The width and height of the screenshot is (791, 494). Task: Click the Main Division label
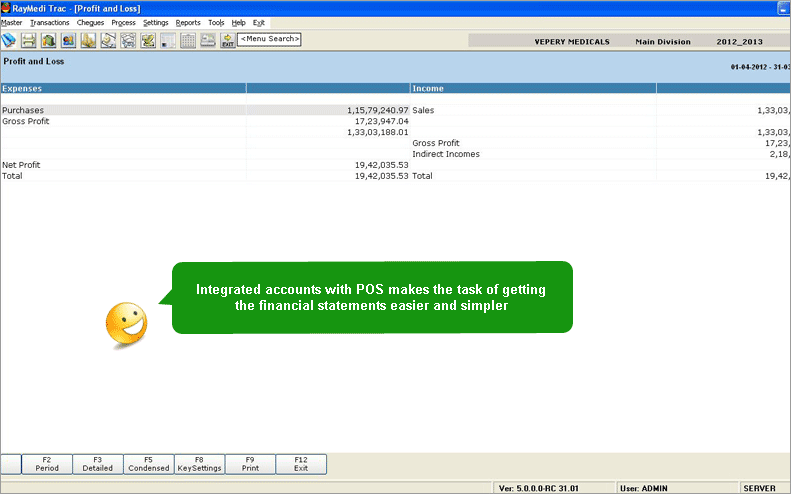click(663, 42)
